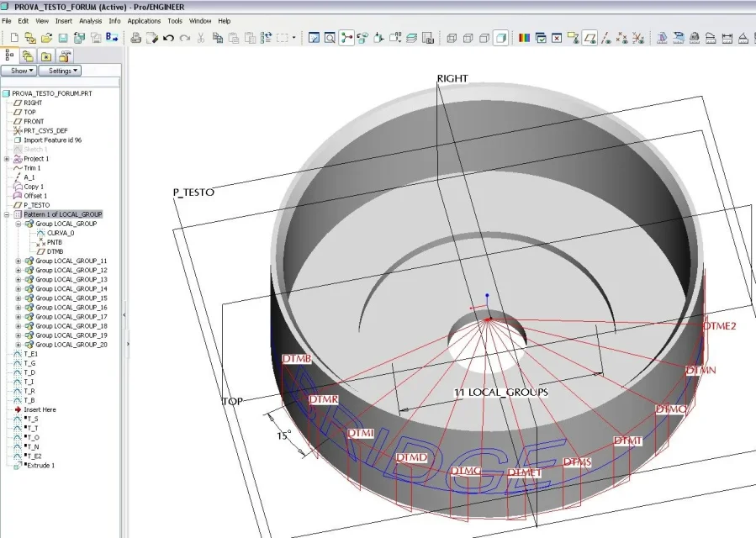Click the Show button in model tree
This screenshot has width=756, height=538.
(19, 71)
